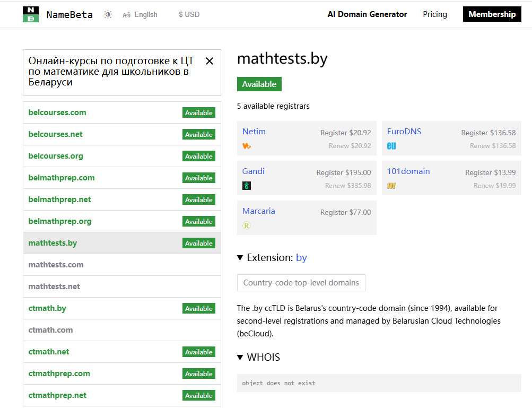Select ctmath.by from the domain list
Image resolution: width=532 pixels, height=408 pixels.
pos(47,308)
